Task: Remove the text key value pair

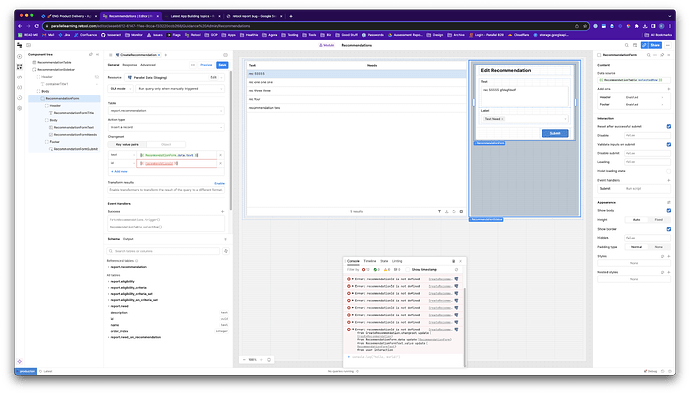Action: point(220,155)
